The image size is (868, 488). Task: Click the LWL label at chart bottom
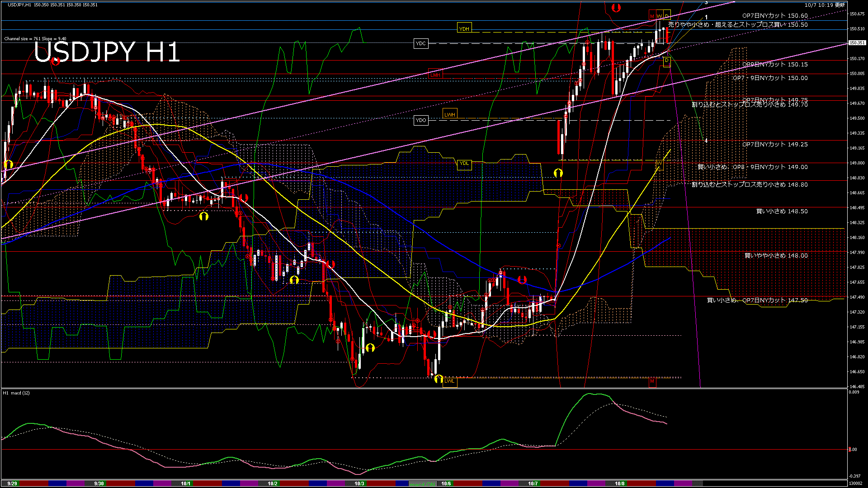[x=449, y=381]
